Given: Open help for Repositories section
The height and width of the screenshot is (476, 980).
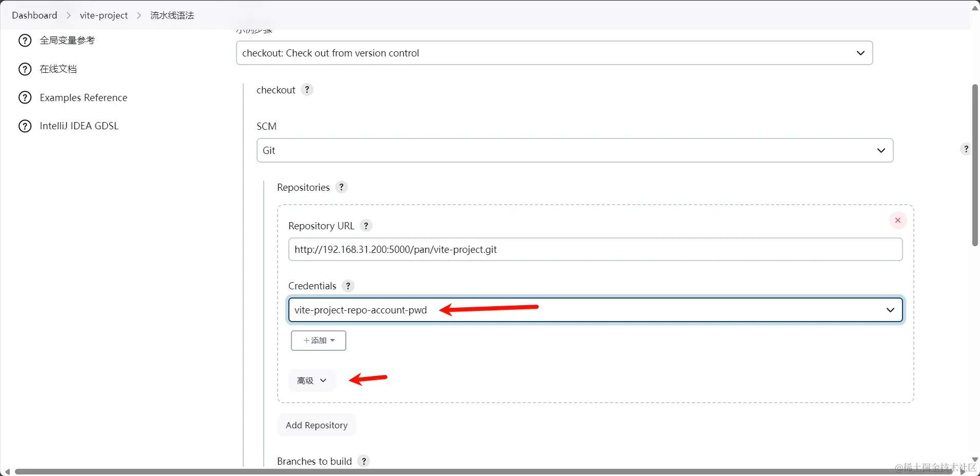Looking at the screenshot, I should tap(341, 187).
